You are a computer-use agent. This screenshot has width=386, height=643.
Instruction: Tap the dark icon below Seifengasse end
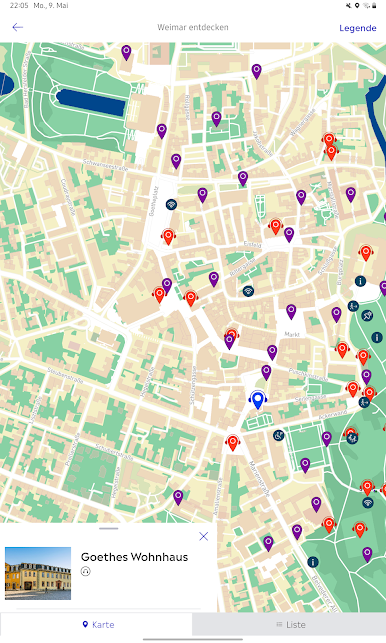click(364, 402)
